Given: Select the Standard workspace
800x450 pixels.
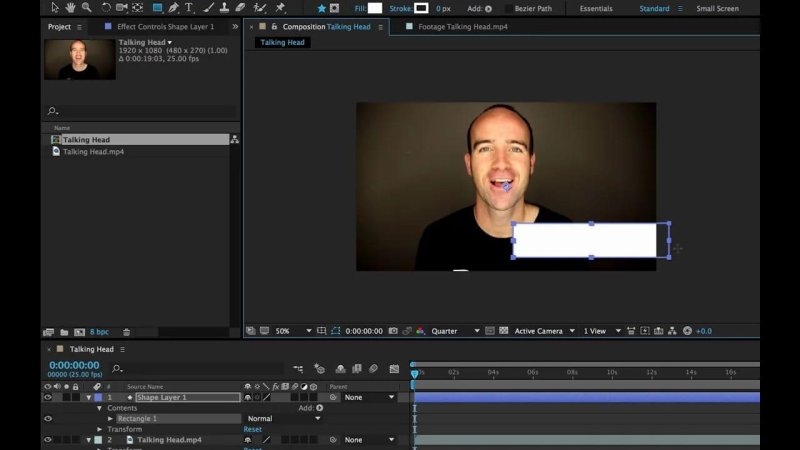Looking at the screenshot, I should [x=654, y=9].
